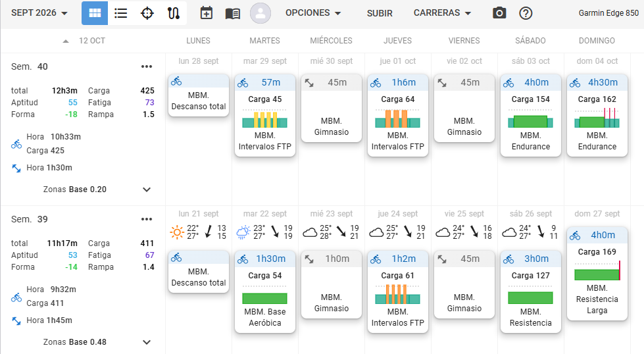Open sáb 26 sept Resistencia workout
The width and height of the screenshot is (644, 354).
click(x=531, y=291)
